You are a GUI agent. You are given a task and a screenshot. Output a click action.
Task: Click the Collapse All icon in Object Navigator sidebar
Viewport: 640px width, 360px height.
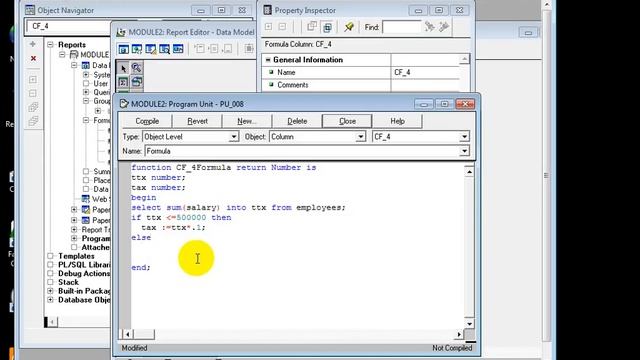pos(33,121)
